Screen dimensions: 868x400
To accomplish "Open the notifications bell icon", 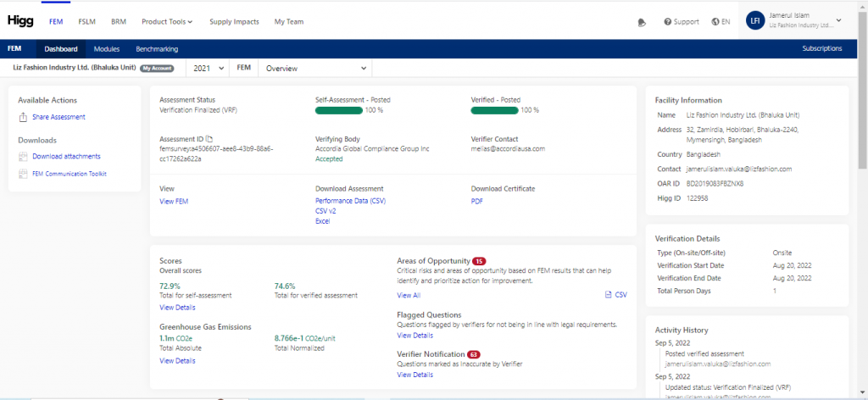I will tap(643, 22).
